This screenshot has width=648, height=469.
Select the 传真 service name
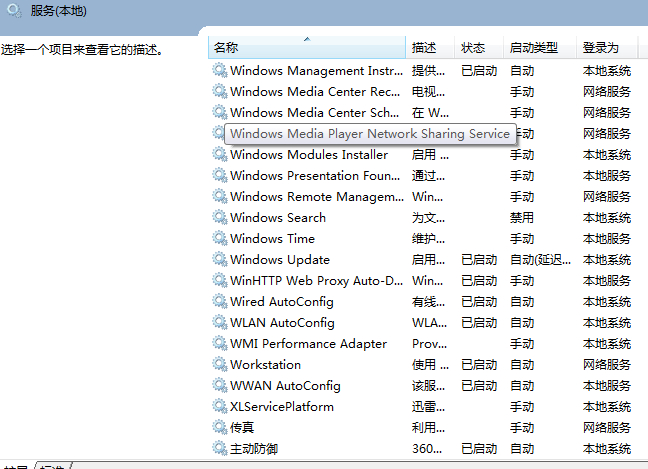point(242,428)
